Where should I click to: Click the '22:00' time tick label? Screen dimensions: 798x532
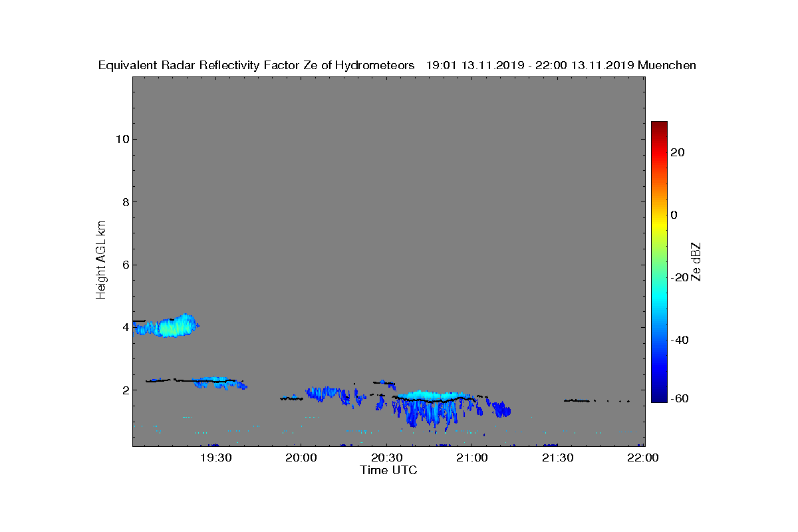pos(642,458)
